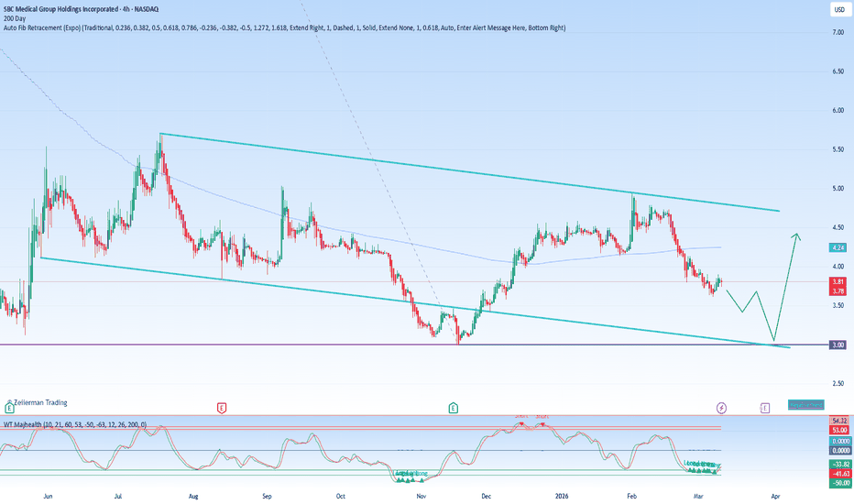Click the Apr label on the time axis

pos(775,493)
